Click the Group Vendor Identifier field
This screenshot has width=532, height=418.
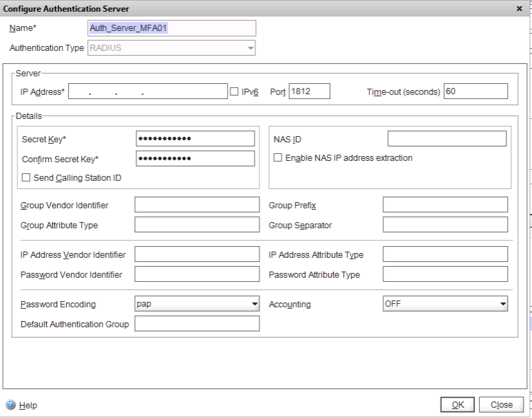coord(197,205)
